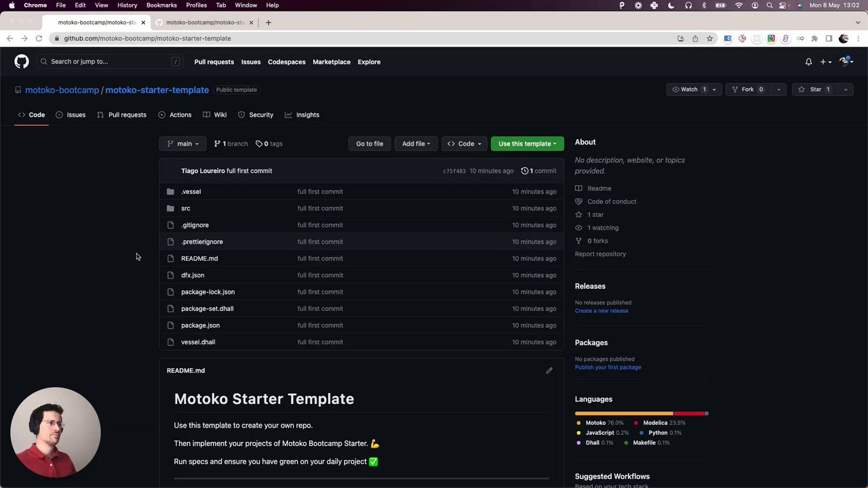
Task: Switch to the Actions tab
Action: click(175, 115)
